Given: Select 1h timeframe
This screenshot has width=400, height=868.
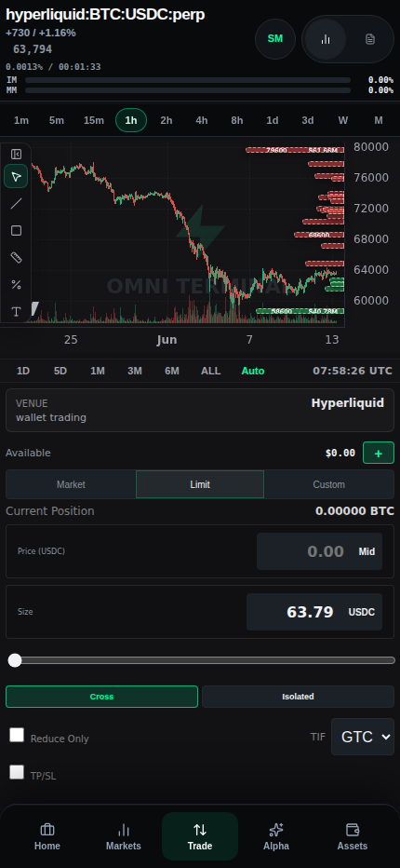Looking at the screenshot, I should pos(131,120).
